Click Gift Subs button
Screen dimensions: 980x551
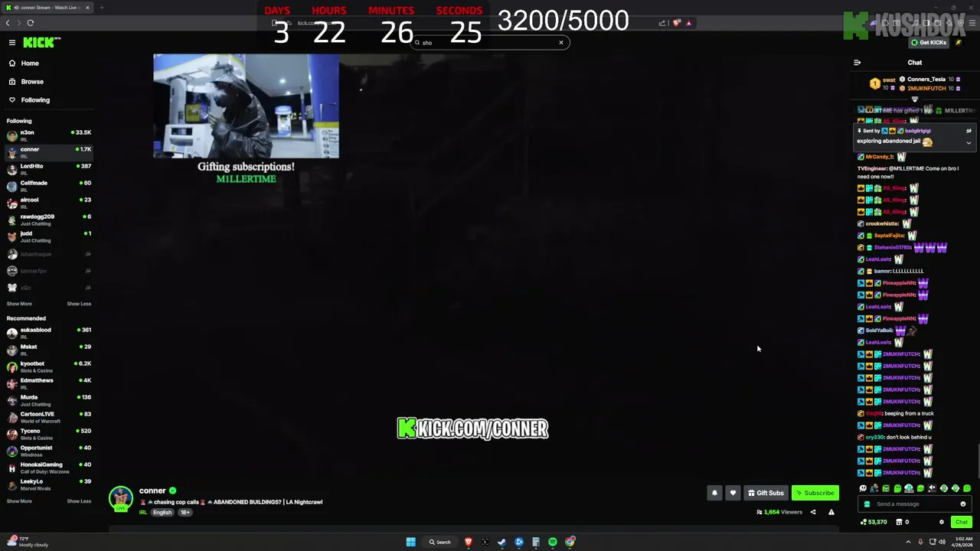pos(766,493)
